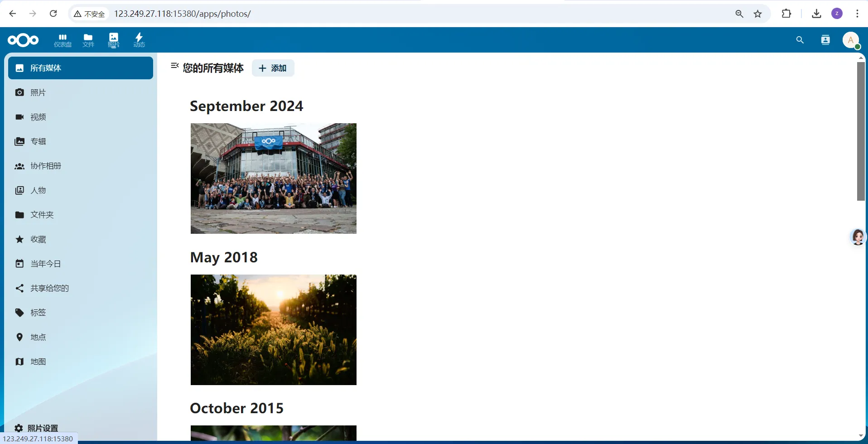This screenshot has height=444, width=868.
Task: Open the browser zoom magnifier icon
Action: [x=739, y=14]
